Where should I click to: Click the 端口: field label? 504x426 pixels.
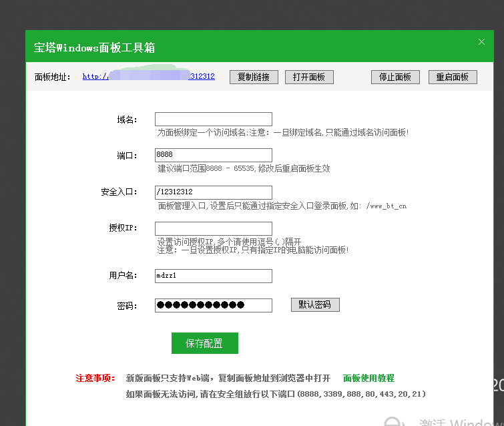[x=127, y=156]
